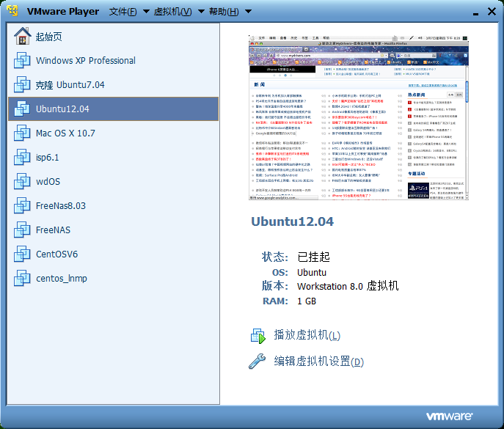Minimize the VMware Player window

coord(475,12)
